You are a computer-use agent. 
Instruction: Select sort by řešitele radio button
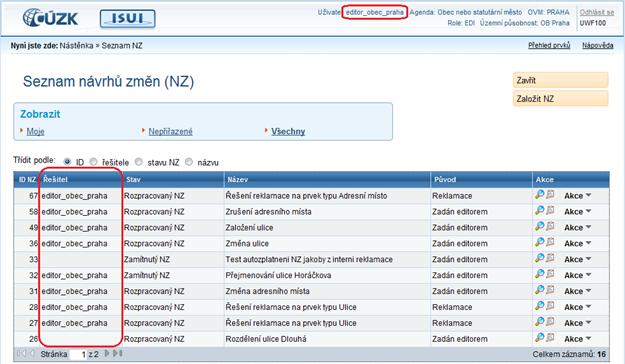[93, 162]
